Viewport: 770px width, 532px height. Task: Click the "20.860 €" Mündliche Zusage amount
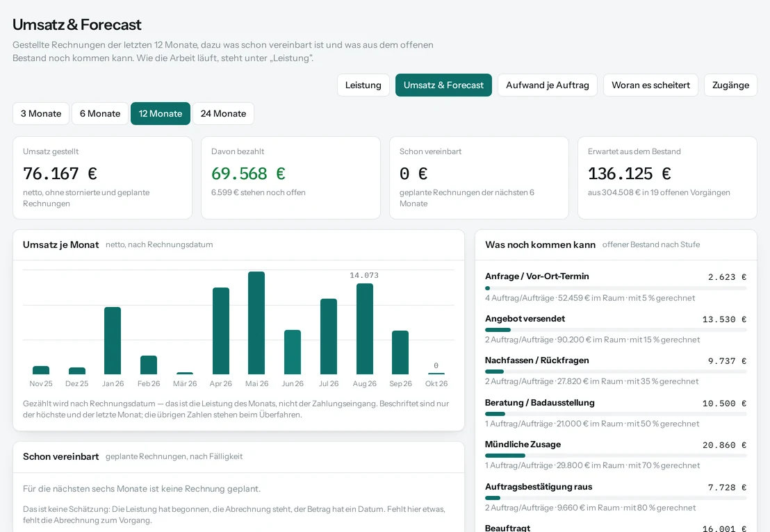tap(724, 445)
